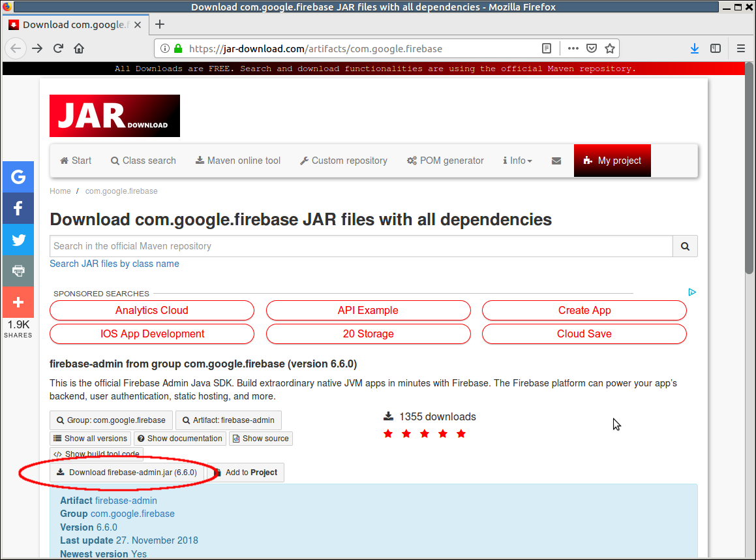Expand the Info dropdown menu

(518, 161)
